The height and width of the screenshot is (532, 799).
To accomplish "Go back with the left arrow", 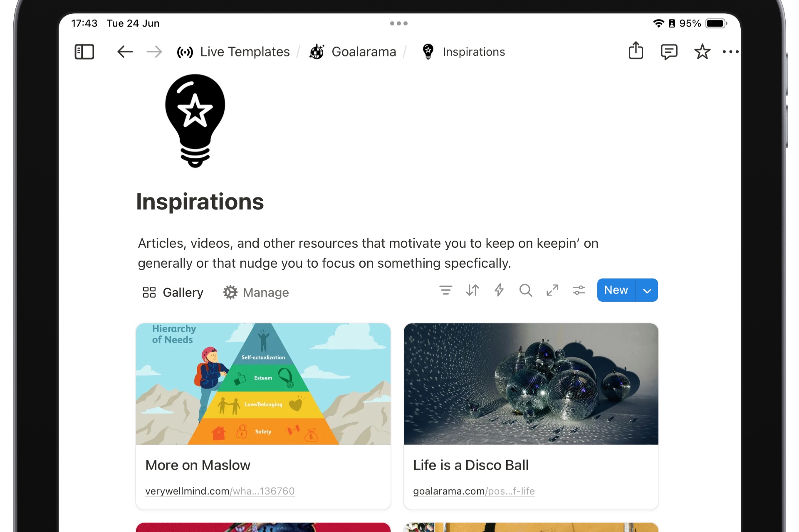I will click(125, 52).
